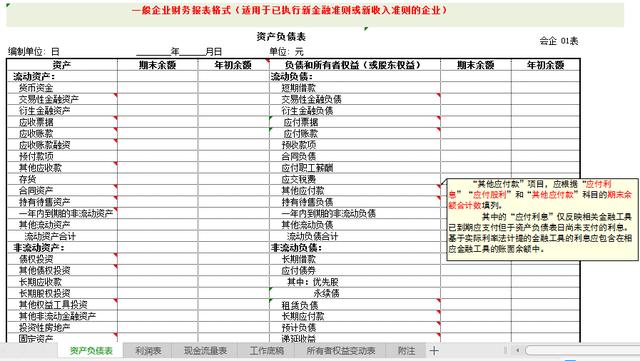Select the 长期借款 cell
This screenshot has width=640, height=361.
355,259
